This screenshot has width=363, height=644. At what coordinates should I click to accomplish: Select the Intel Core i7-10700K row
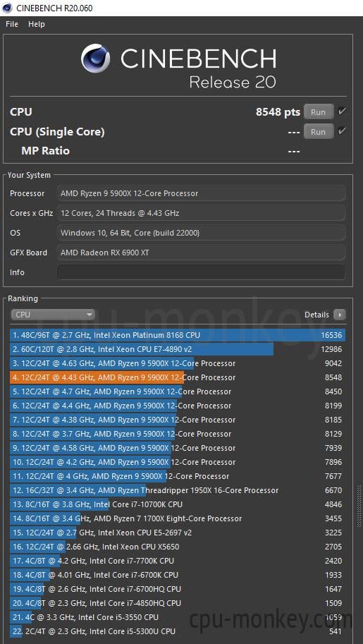pyautogui.click(x=178, y=504)
